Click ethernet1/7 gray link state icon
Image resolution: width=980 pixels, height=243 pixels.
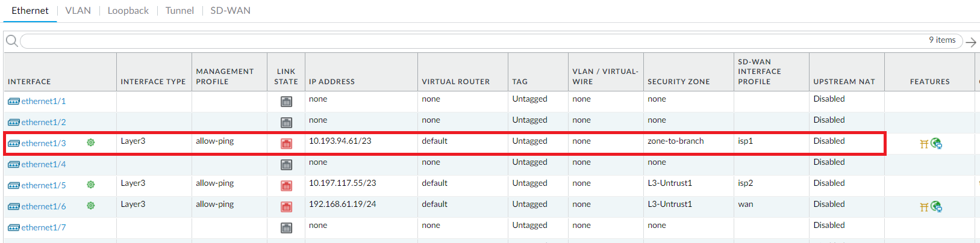click(x=286, y=228)
